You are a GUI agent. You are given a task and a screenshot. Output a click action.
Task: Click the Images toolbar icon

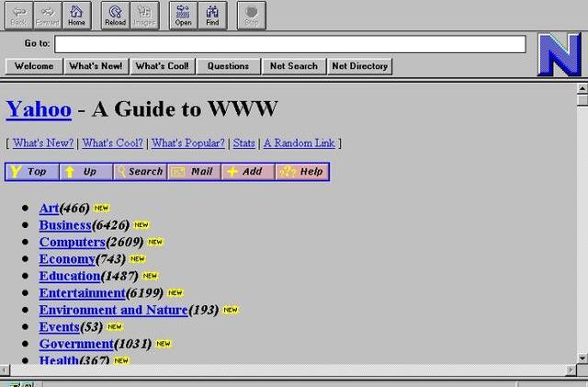pos(143,15)
